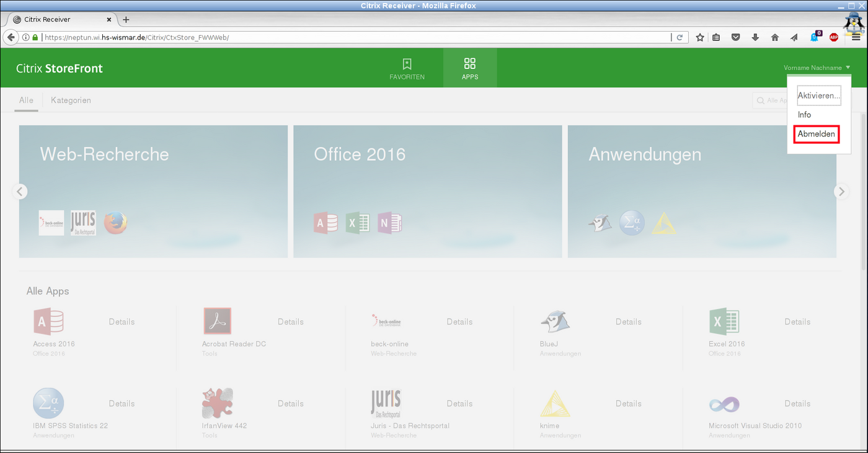Go to home page via house icon
868x453 pixels.
click(775, 37)
